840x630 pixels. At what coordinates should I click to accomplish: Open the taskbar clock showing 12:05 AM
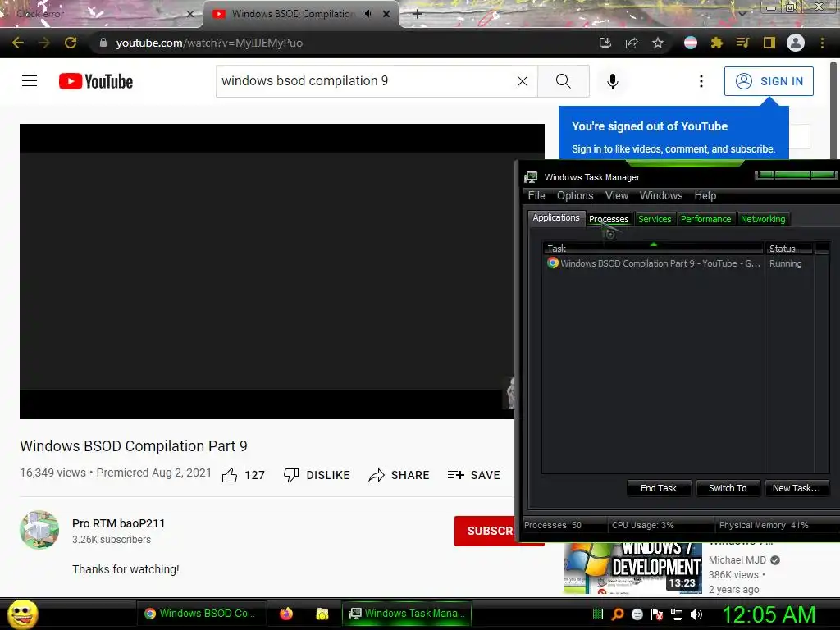(x=769, y=614)
